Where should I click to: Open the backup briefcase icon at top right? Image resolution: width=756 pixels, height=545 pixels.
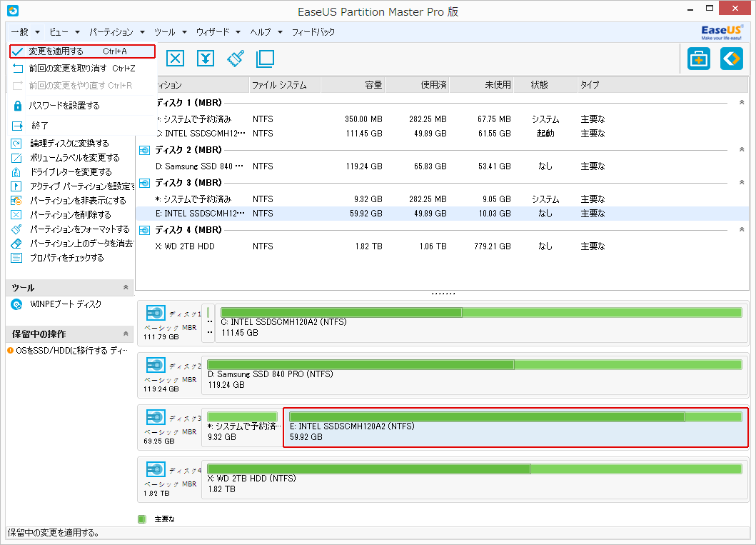coord(699,59)
